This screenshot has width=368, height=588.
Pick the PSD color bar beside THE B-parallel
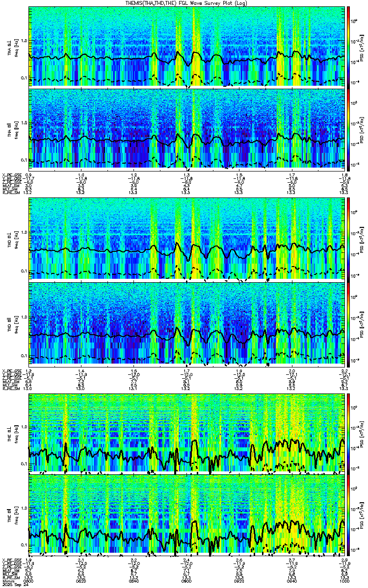[x=348, y=515]
